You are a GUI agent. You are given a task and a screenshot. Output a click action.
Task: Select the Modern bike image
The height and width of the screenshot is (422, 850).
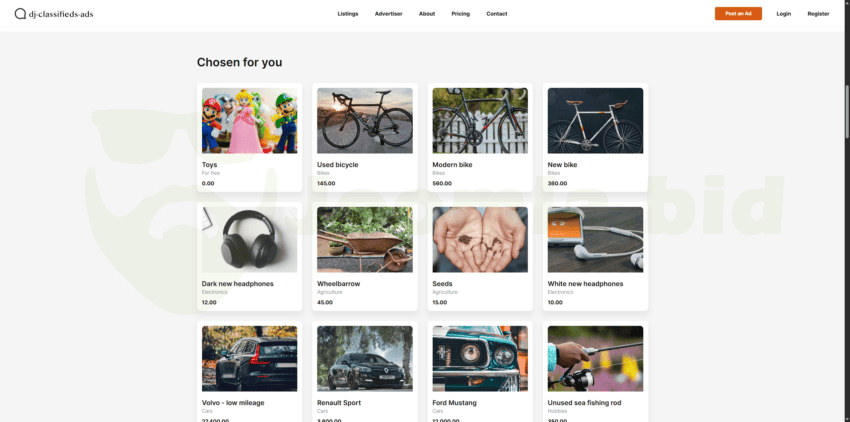(480, 120)
